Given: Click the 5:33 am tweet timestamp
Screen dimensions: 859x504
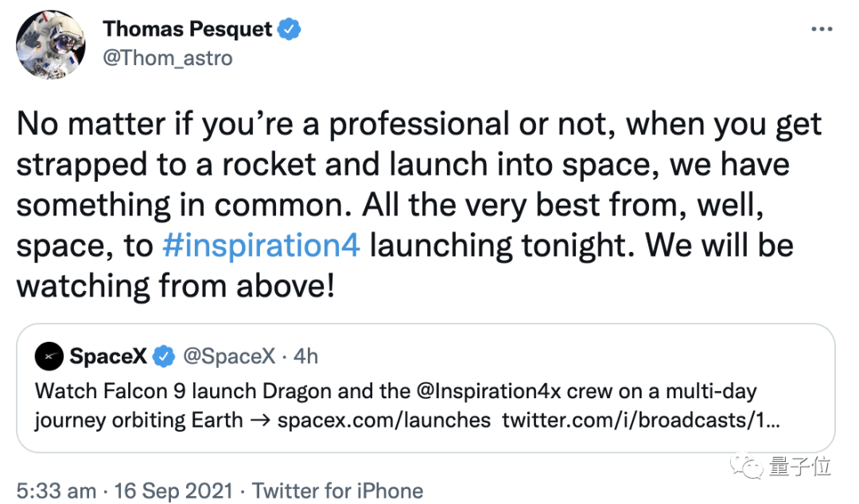Looking at the screenshot, I should (x=56, y=490).
